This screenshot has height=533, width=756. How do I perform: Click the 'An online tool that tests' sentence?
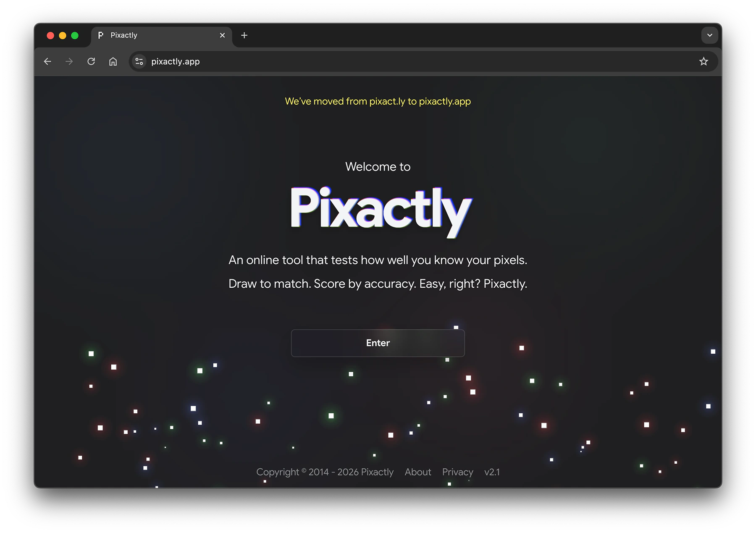pyautogui.click(x=378, y=260)
